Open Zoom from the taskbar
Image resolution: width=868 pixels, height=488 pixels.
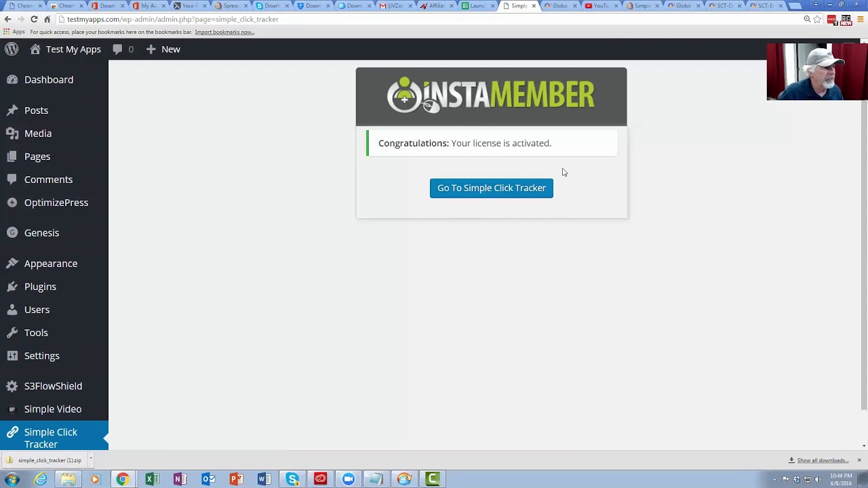point(349,479)
